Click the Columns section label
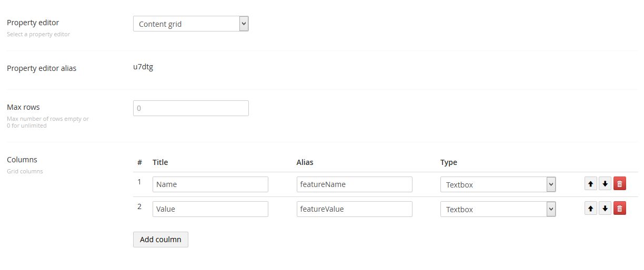 point(22,160)
